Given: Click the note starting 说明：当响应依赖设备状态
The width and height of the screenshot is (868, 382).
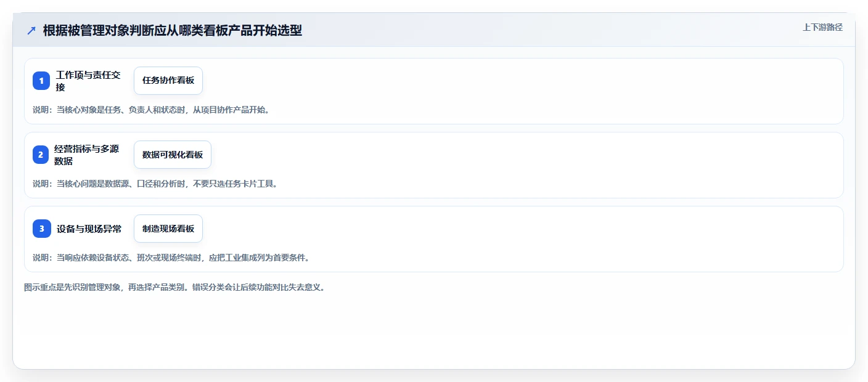Looking at the screenshot, I should pos(171,258).
